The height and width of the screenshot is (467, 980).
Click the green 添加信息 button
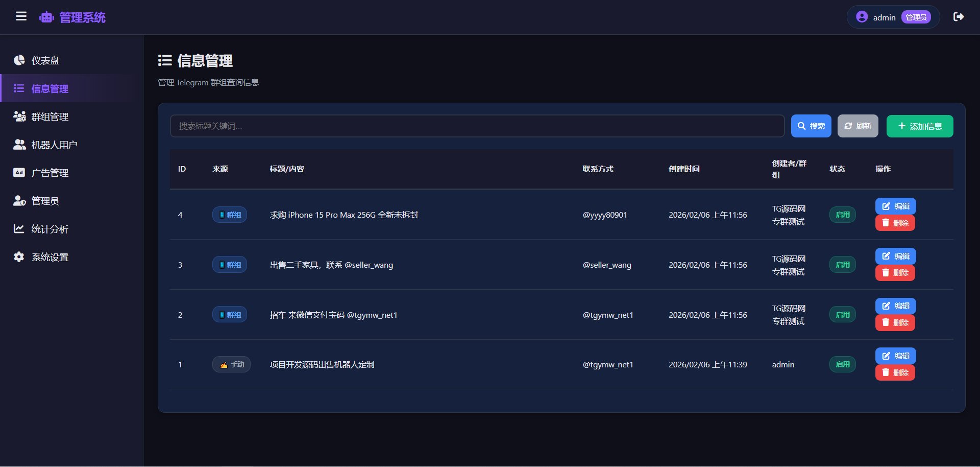point(919,126)
